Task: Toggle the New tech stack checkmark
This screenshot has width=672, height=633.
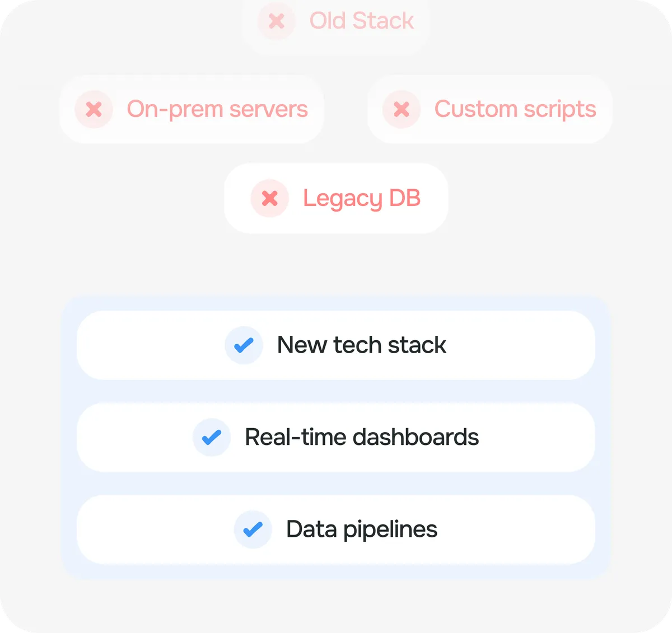Action: (244, 345)
